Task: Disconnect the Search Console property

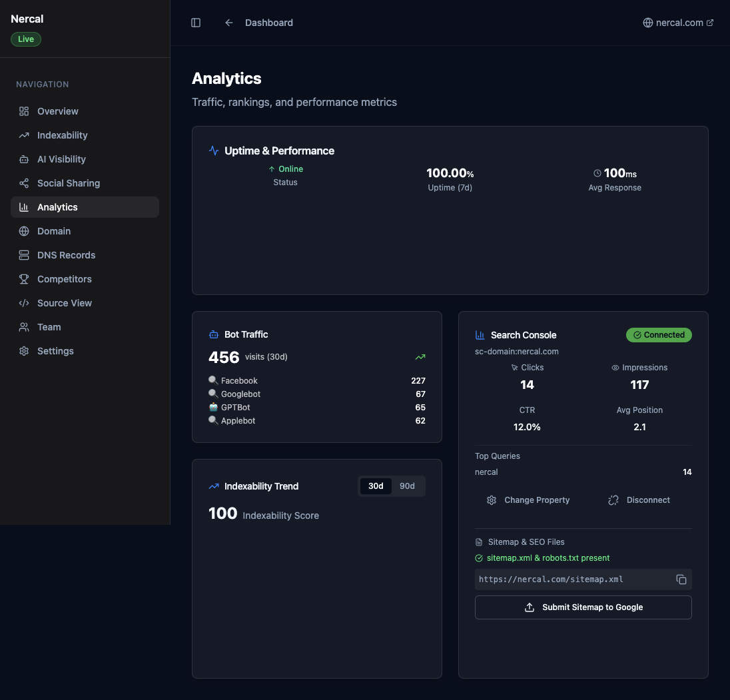Action: click(x=639, y=500)
